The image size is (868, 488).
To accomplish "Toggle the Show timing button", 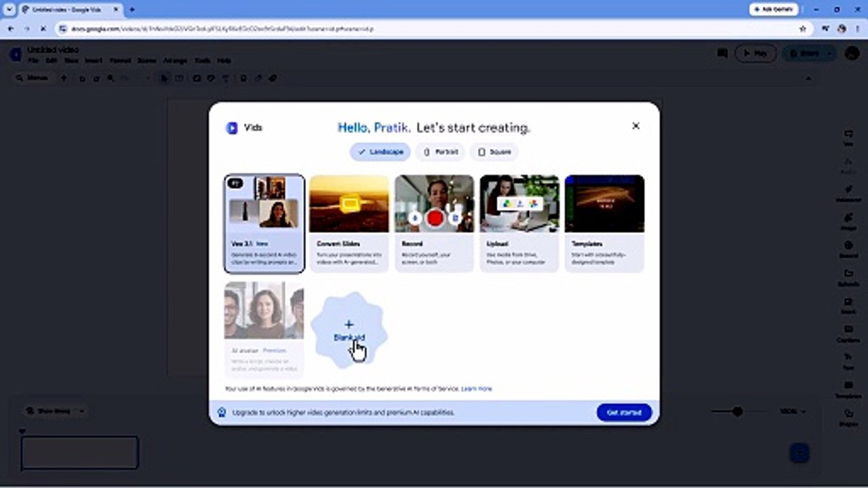I will click(49, 411).
